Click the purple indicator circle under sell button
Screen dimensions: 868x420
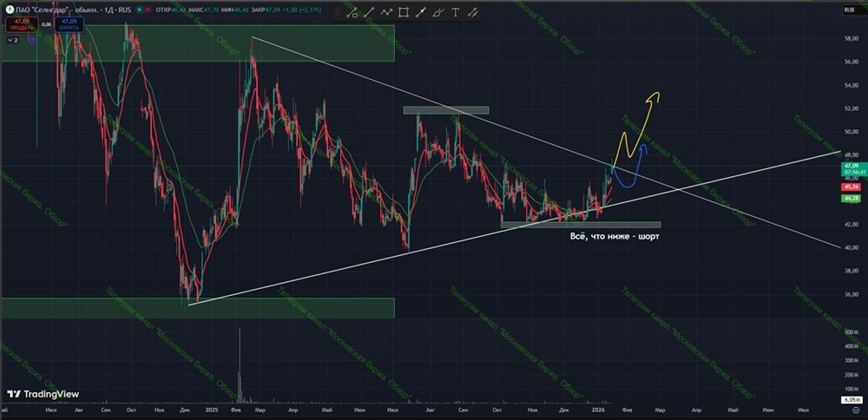pyautogui.click(x=31, y=40)
